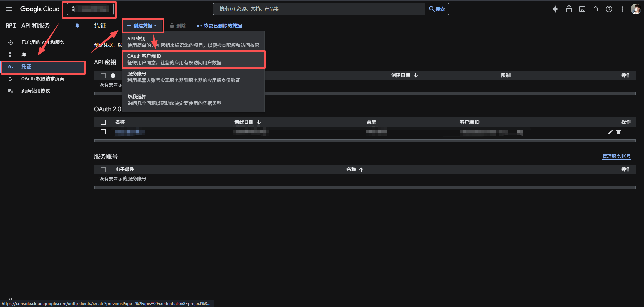Delete the OAuth client via trash icon
The height and width of the screenshot is (307, 644).
tap(619, 132)
